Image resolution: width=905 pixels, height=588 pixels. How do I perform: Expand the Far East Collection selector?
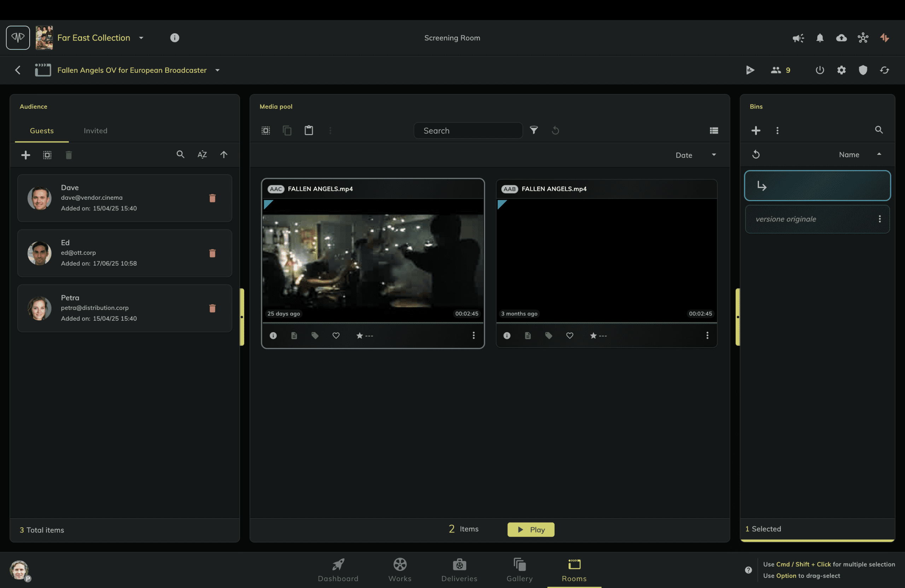point(141,37)
